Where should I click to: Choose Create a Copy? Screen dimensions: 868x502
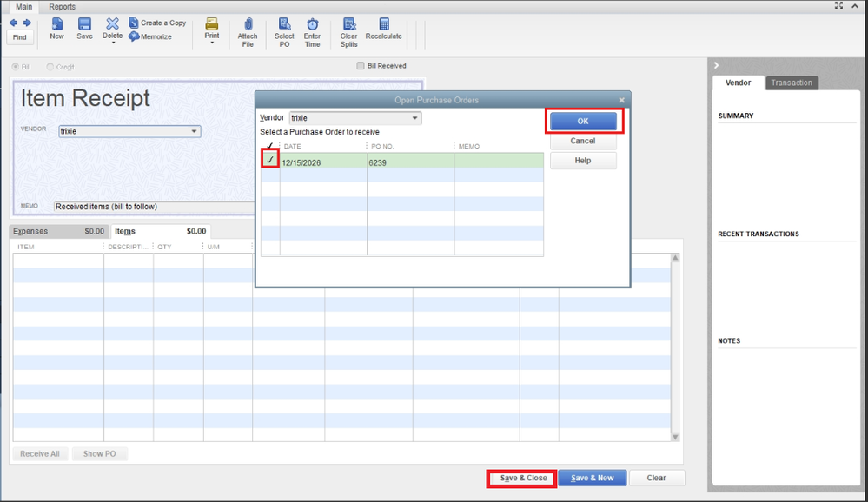(x=158, y=23)
